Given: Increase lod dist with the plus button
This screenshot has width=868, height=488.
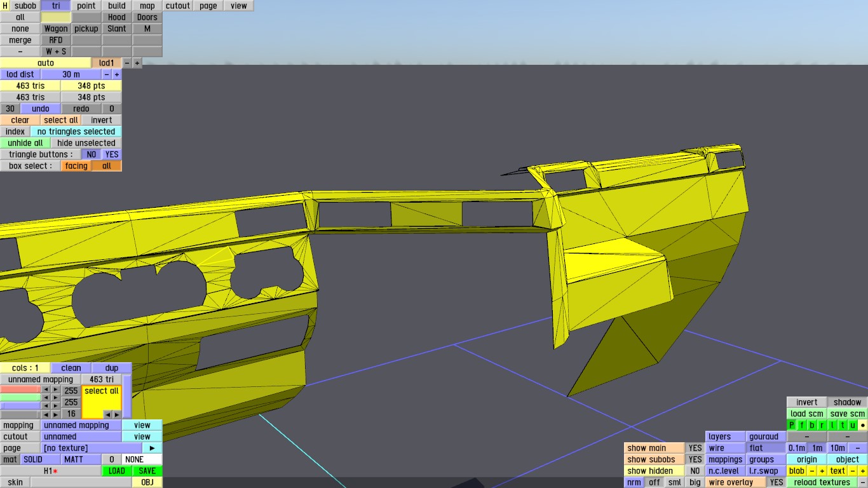Looking at the screenshot, I should [117, 74].
